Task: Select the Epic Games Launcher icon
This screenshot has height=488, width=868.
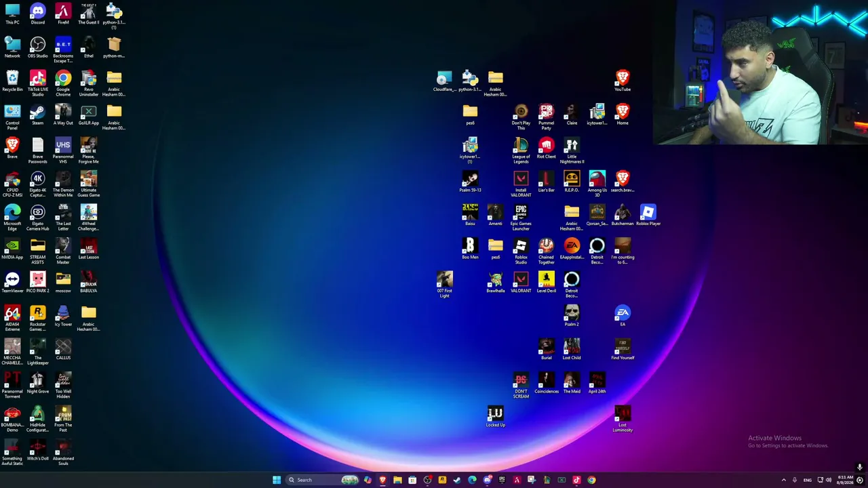Action: point(521,217)
